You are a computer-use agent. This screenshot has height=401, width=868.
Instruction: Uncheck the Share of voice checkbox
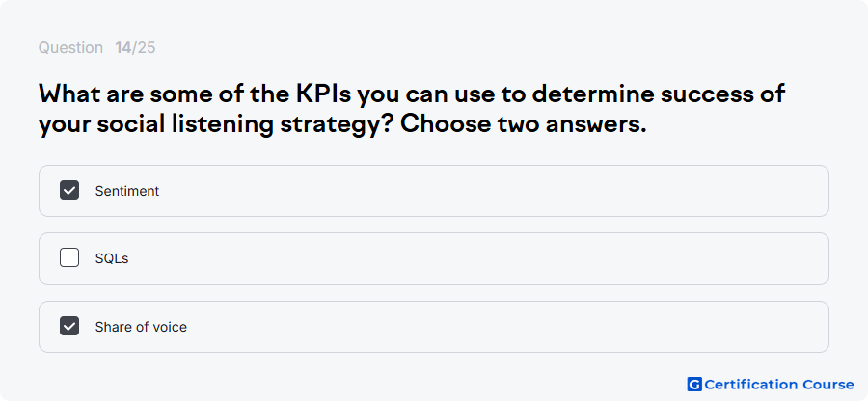point(69,327)
